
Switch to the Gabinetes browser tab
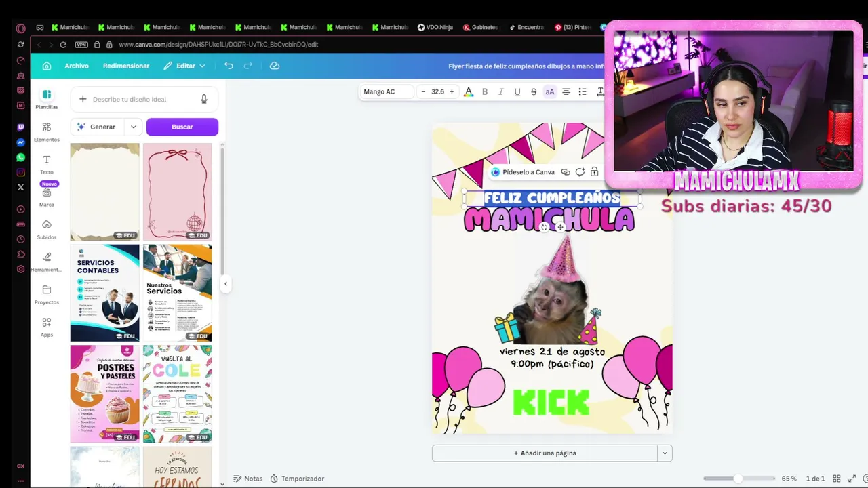[x=481, y=27]
